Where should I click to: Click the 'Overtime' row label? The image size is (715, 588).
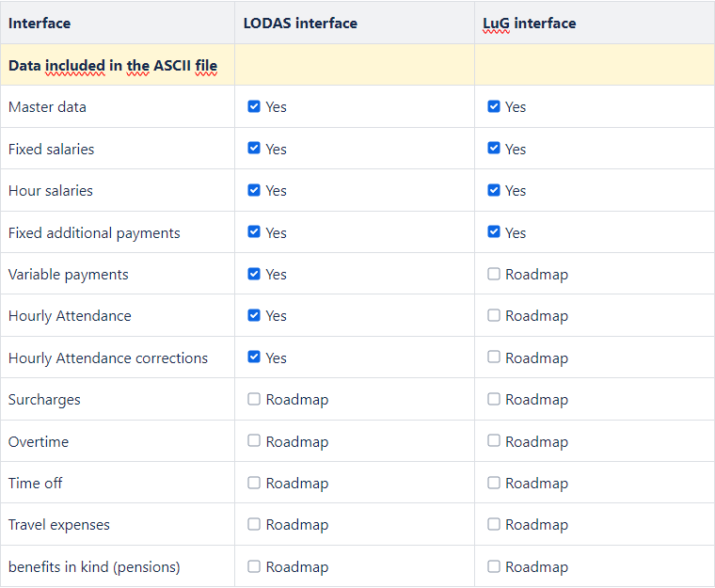pos(39,441)
